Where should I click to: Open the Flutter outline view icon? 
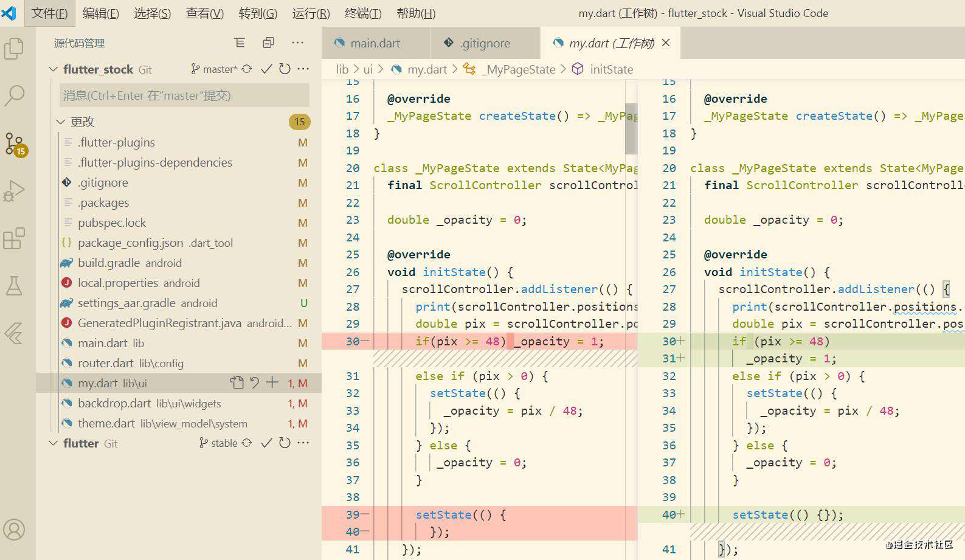click(14, 333)
